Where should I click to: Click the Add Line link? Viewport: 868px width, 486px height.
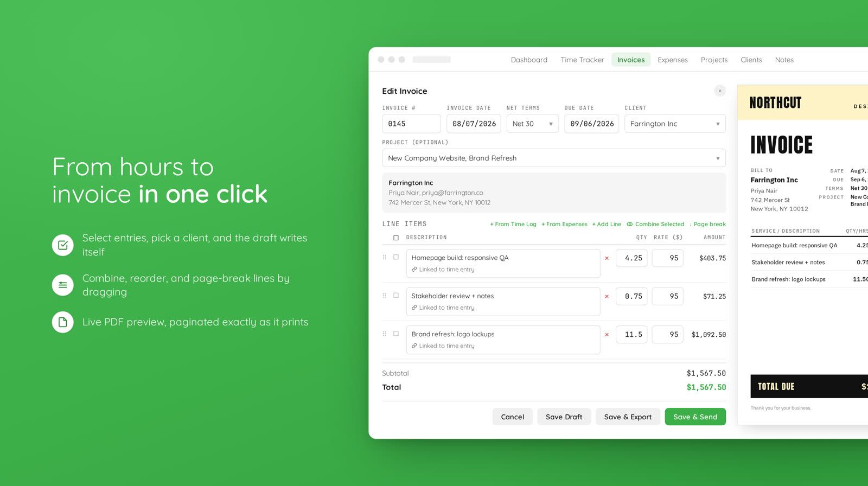click(x=607, y=224)
